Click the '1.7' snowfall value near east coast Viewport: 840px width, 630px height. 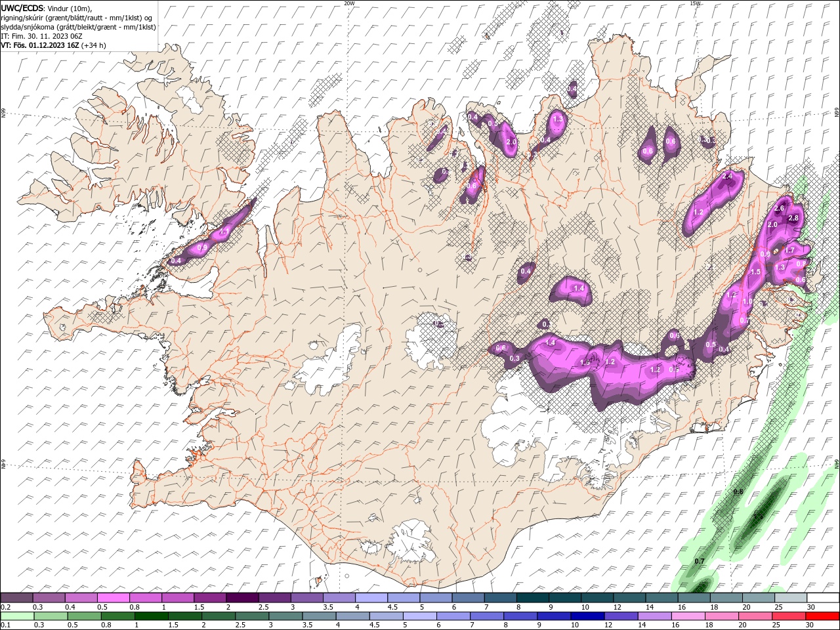click(790, 250)
